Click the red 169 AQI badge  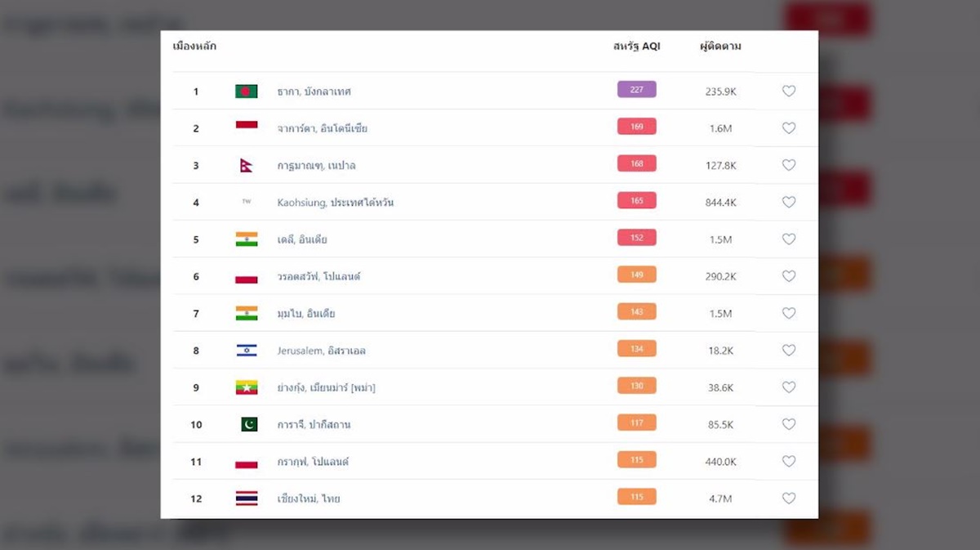[636, 127]
